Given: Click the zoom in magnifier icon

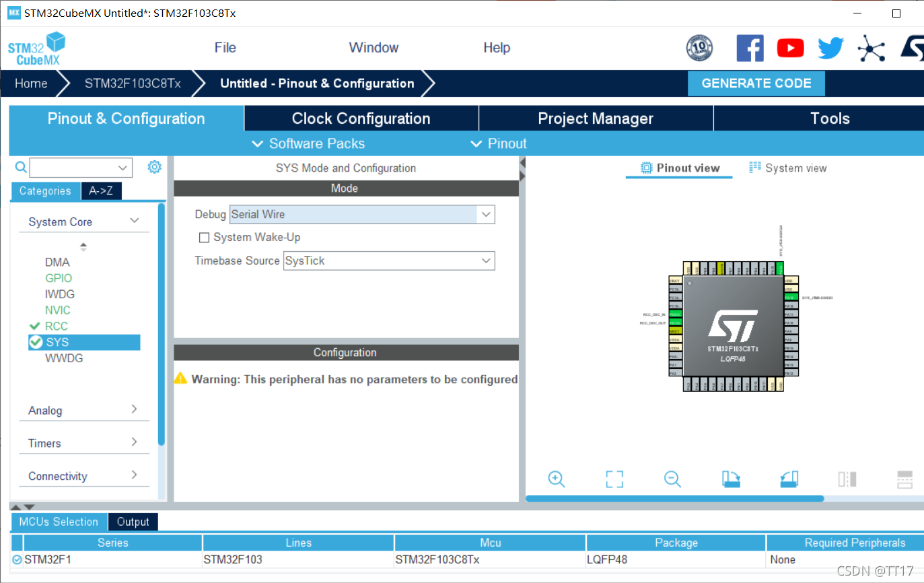Looking at the screenshot, I should [556, 479].
